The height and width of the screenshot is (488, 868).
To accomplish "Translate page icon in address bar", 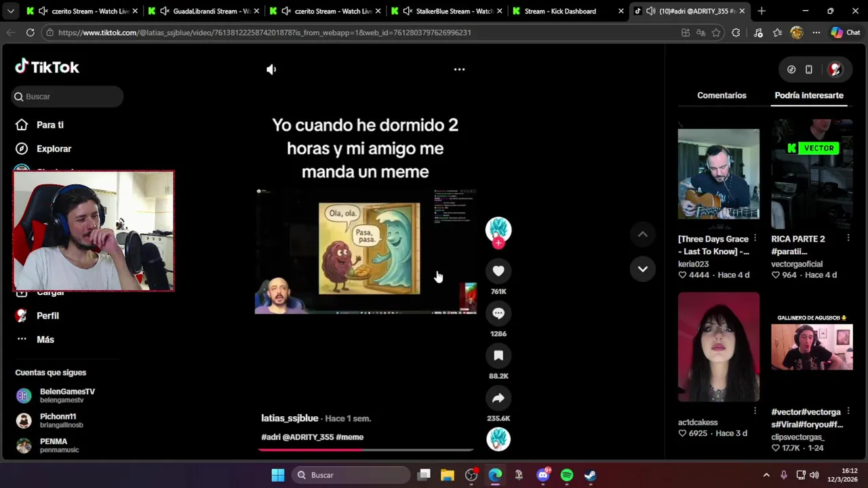I will point(701,33).
